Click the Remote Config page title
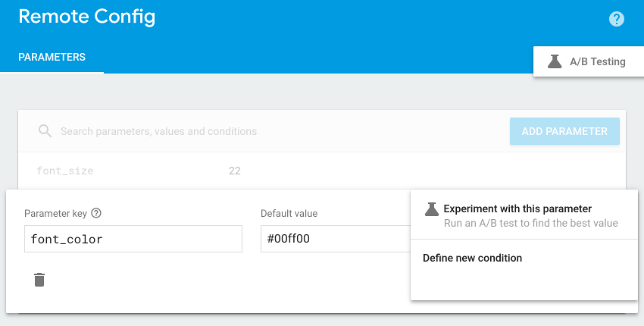This screenshot has height=326, width=644. [x=87, y=17]
